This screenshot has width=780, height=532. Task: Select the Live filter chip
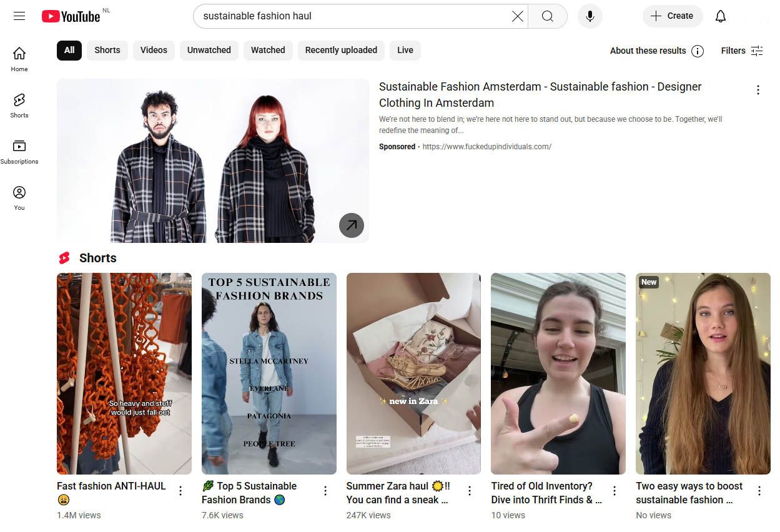[405, 50]
